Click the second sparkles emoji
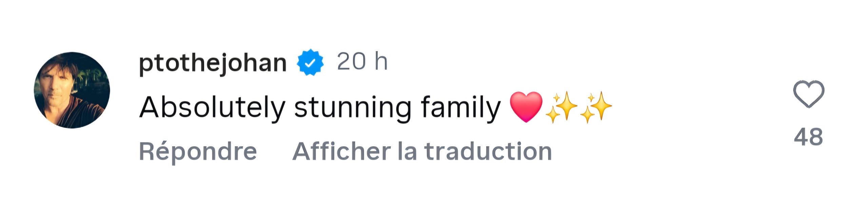The width and height of the screenshot is (868, 206). 596,107
